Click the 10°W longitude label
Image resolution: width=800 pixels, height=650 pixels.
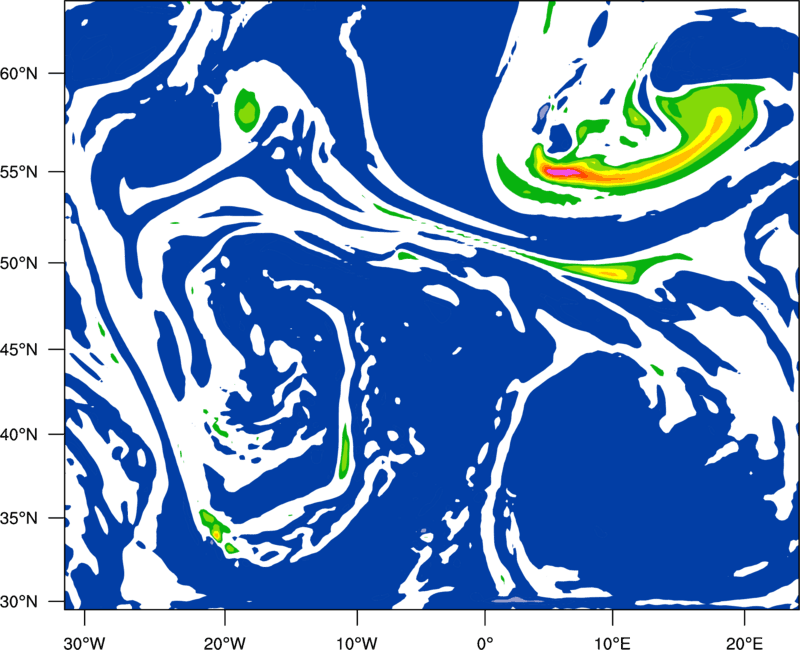point(357,643)
